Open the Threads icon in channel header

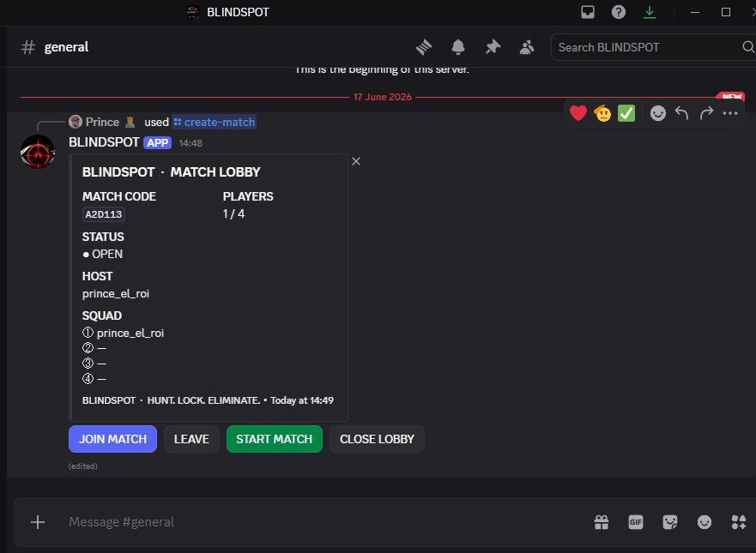click(x=424, y=47)
